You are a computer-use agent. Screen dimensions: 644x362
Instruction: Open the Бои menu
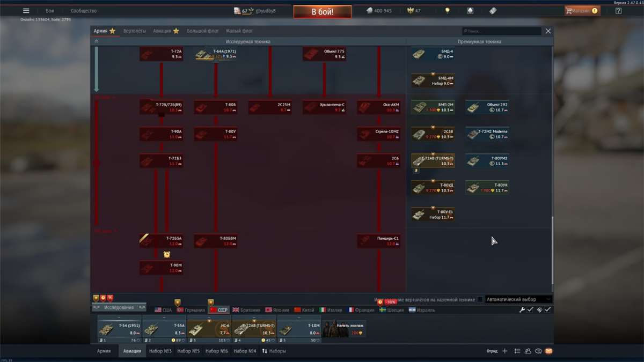point(50,11)
